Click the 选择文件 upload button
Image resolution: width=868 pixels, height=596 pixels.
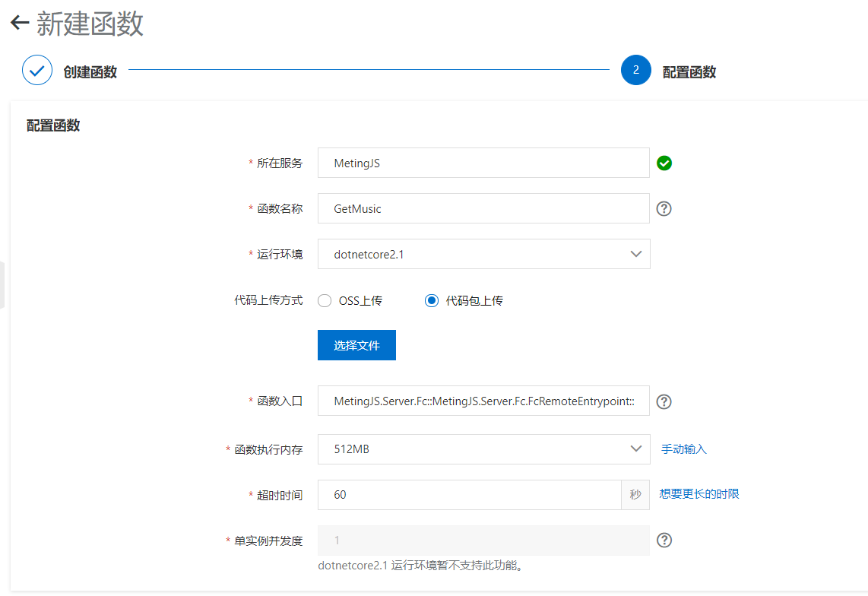(356, 344)
